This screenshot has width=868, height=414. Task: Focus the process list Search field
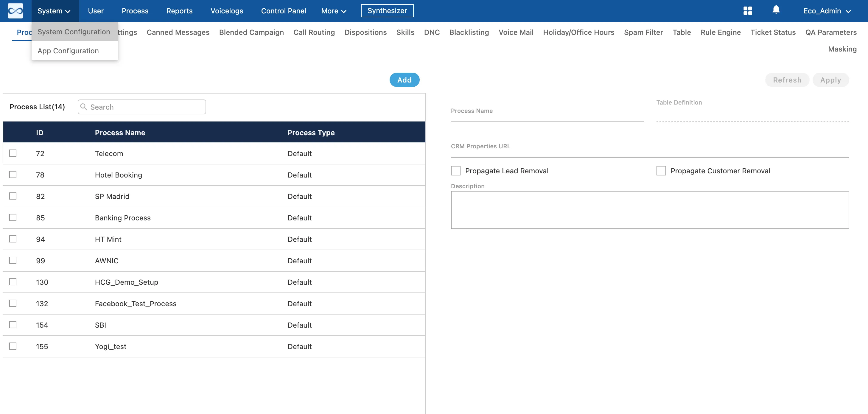coord(142,107)
